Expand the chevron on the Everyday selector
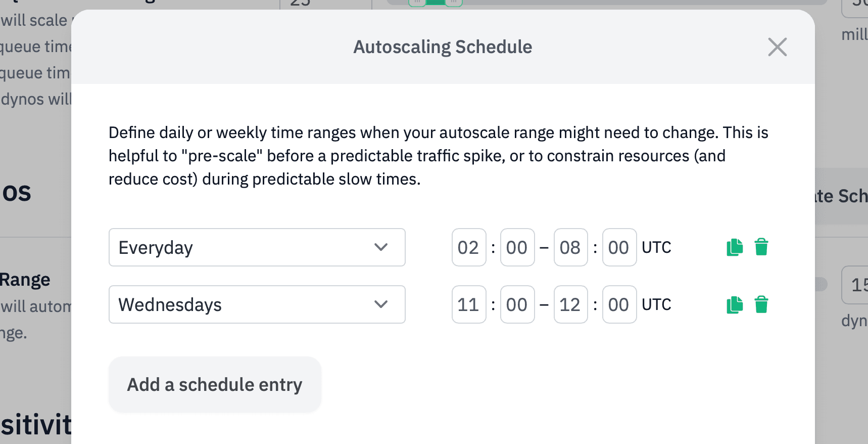The width and height of the screenshot is (868, 444). tap(381, 247)
